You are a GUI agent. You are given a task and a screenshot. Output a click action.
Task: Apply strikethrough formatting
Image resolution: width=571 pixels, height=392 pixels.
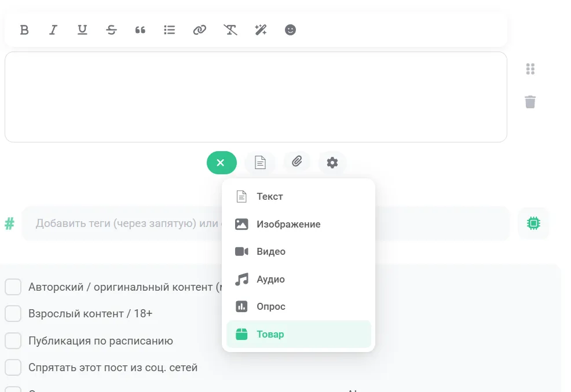(x=111, y=30)
